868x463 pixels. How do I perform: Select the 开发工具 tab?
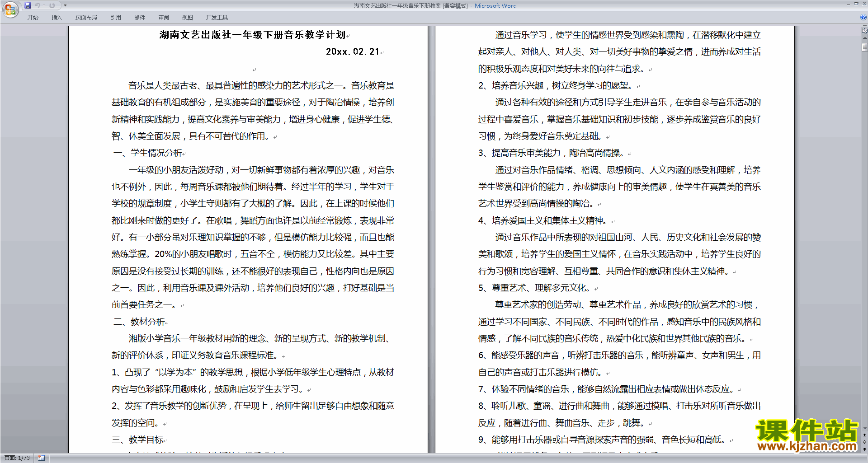coord(217,18)
